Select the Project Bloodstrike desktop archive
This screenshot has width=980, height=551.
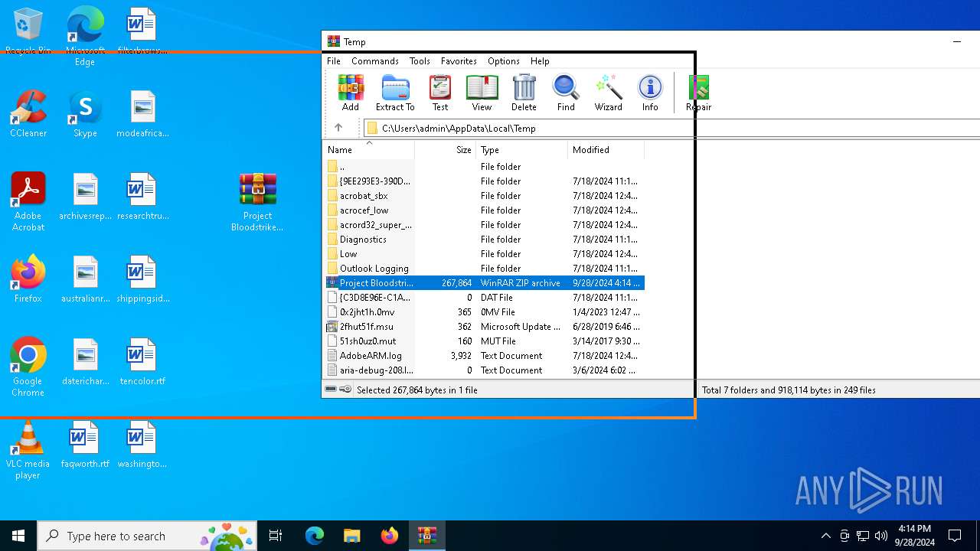258,201
